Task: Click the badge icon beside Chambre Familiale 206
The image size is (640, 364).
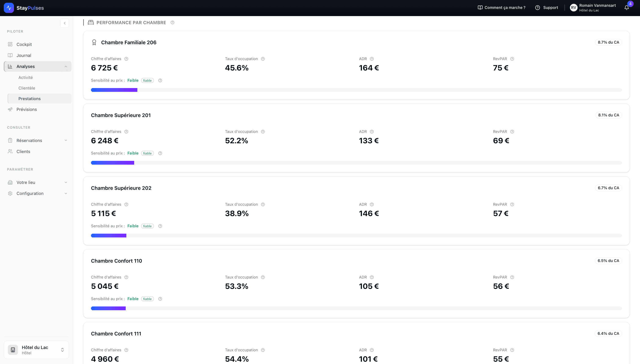Action: 94,42
